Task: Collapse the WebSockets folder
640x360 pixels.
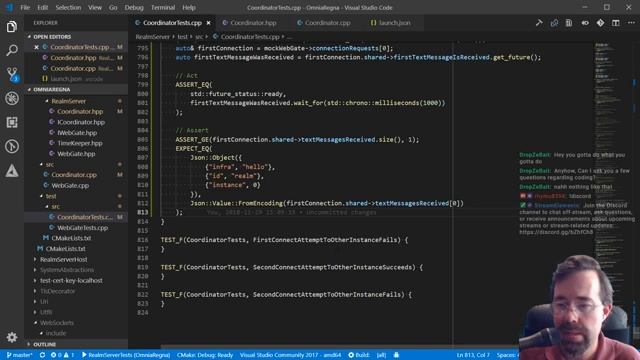Action: [57, 322]
